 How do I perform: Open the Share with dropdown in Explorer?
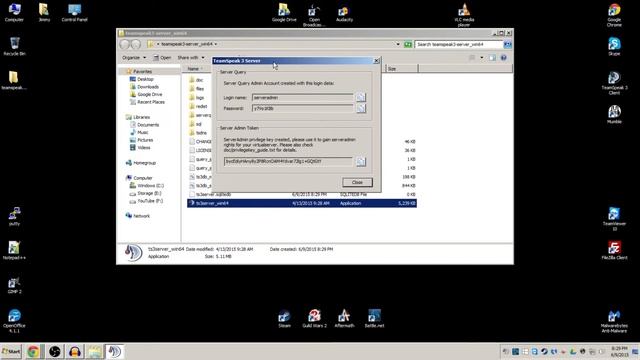191,58
